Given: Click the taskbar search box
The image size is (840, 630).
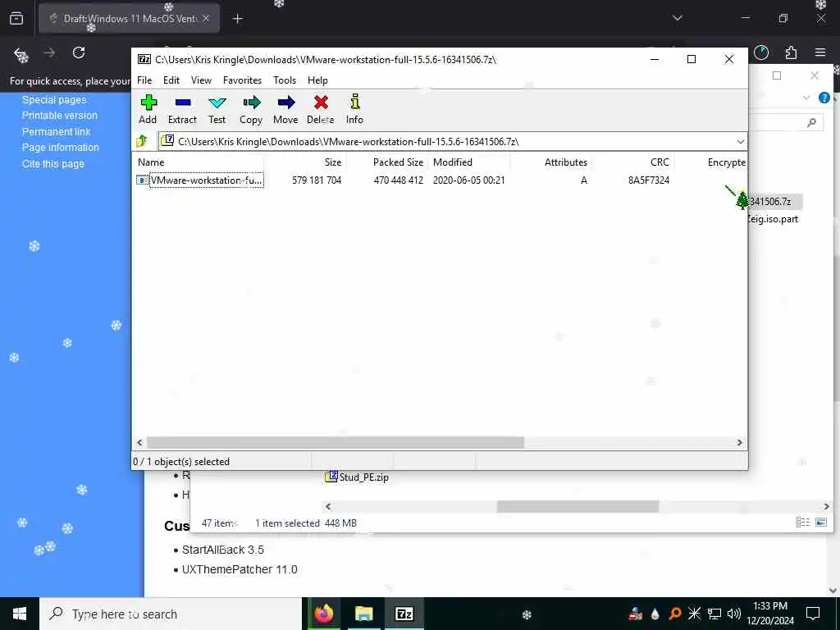Looking at the screenshot, I should 171,614.
